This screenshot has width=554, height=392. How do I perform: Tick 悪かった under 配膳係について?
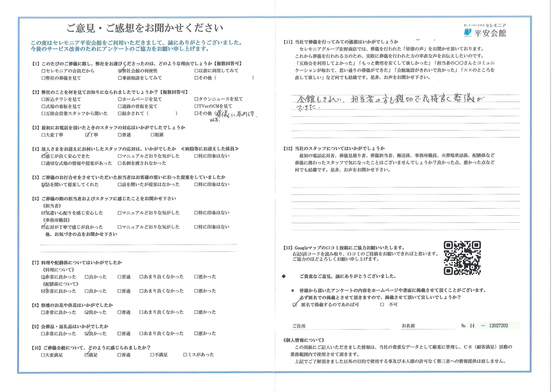[196, 291]
